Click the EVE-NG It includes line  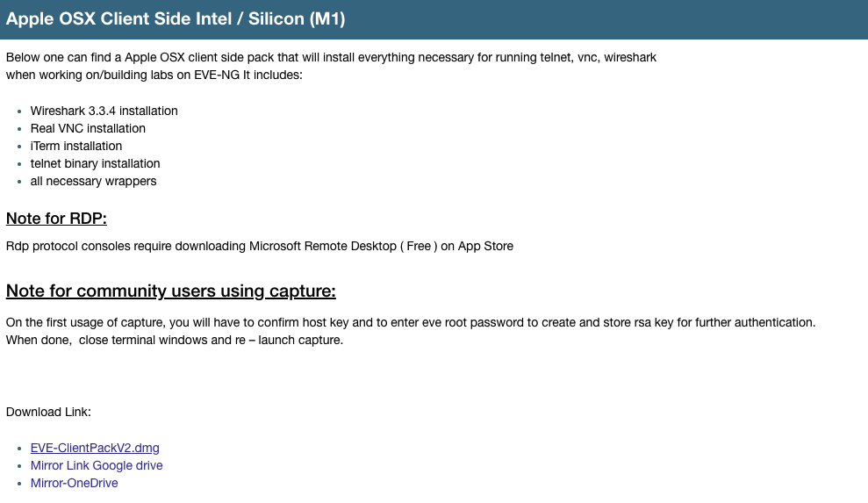coord(154,75)
